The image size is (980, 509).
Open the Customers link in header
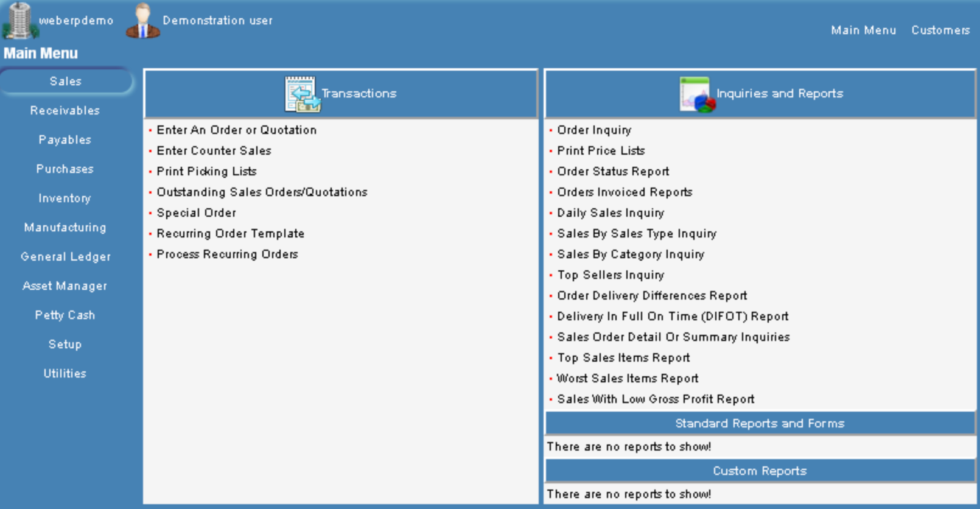coord(940,30)
